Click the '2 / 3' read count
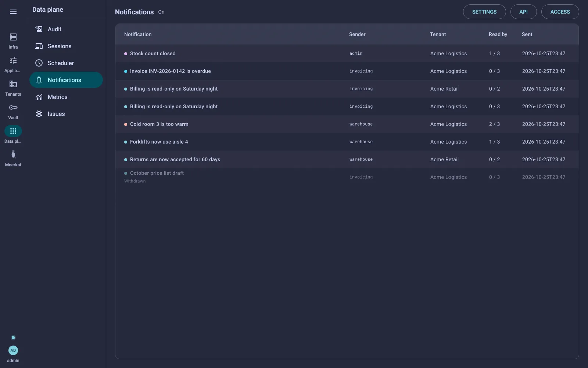 click(494, 124)
